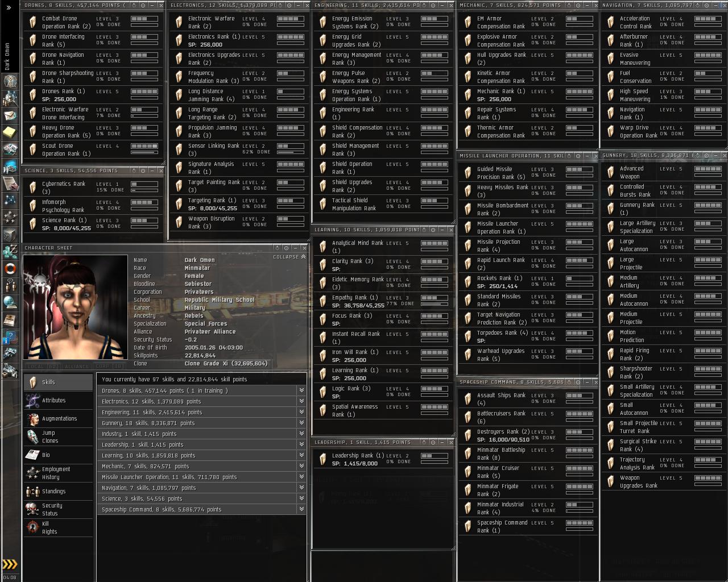Click the Empathy Rank (1) level progress bar
This screenshot has width=728, height=582.
pos(434,298)
